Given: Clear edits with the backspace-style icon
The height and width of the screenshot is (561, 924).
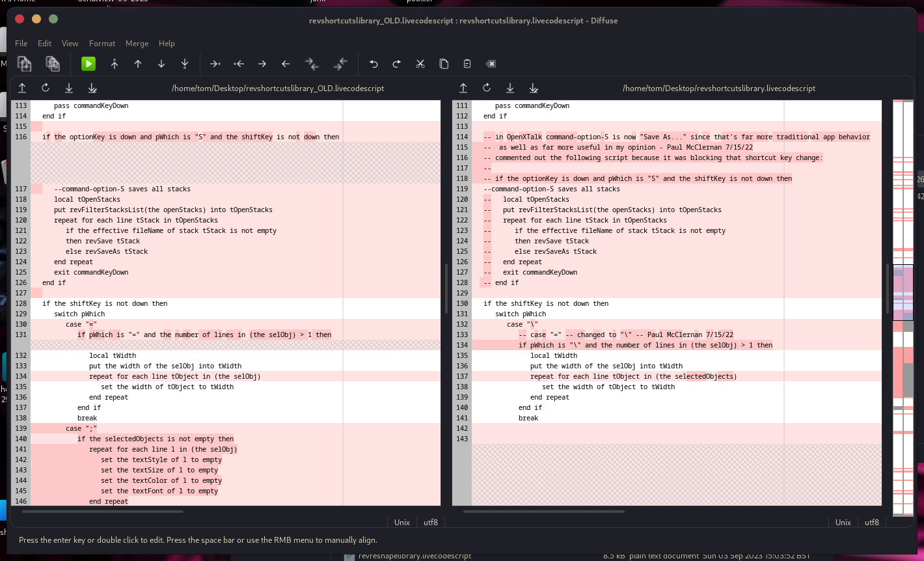Looking at the screenshot, I should click(x=491, y=63).
